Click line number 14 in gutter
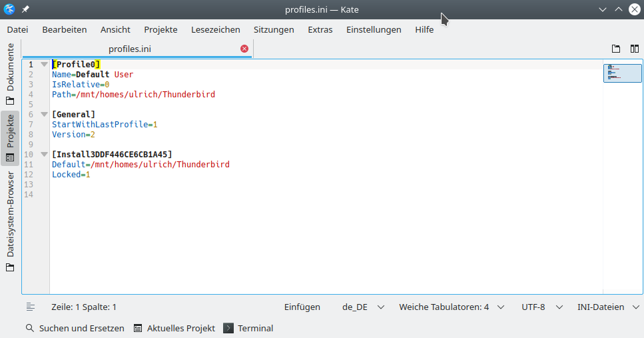The height and width of the screenshot is (338, 644). pyautogui.click(x=29, y=195)
